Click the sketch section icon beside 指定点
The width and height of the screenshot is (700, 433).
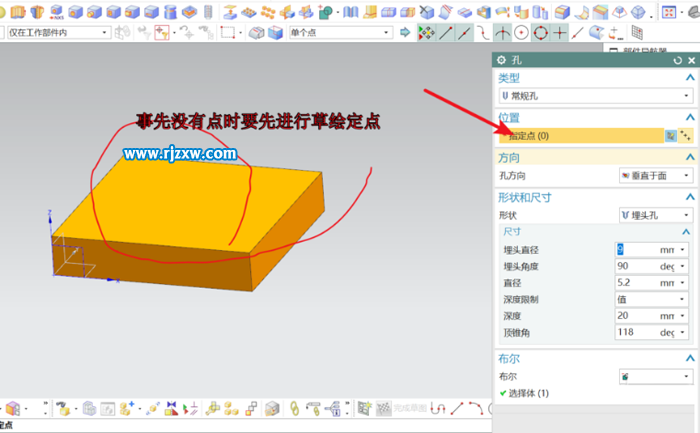pyautogui.click(x=671, y=136)
